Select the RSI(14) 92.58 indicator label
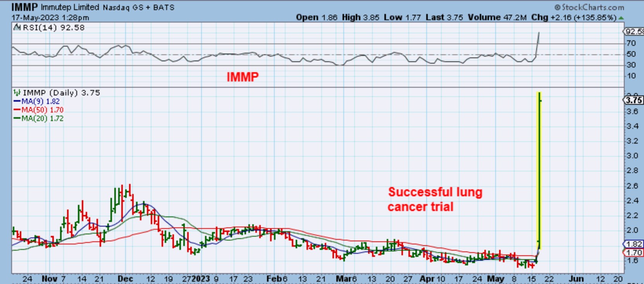644x284 pixels. (x=53, y=28)
